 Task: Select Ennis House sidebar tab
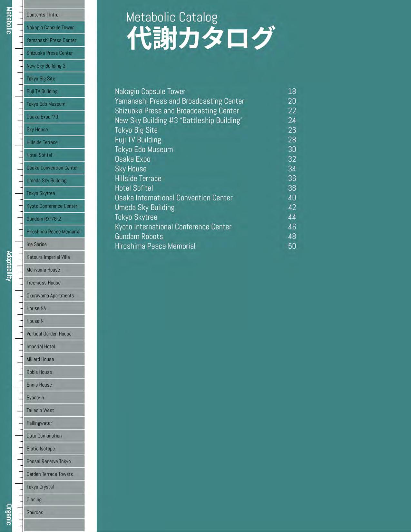(54, 385)
